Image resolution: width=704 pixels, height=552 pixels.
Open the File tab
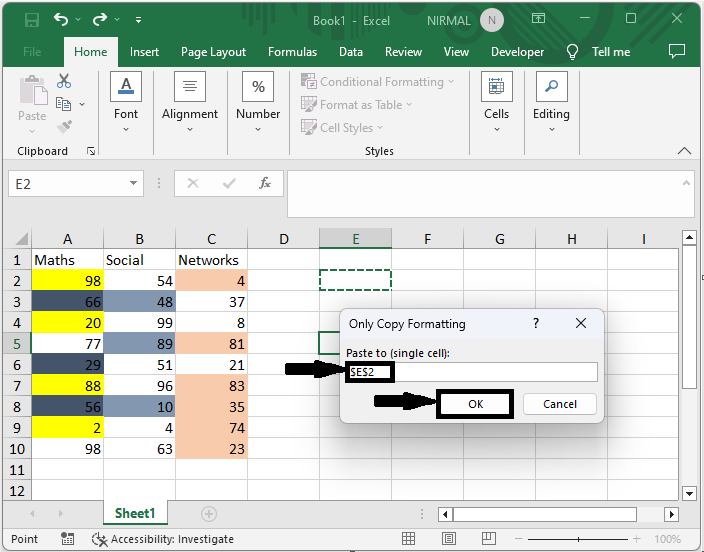(32, 52)
